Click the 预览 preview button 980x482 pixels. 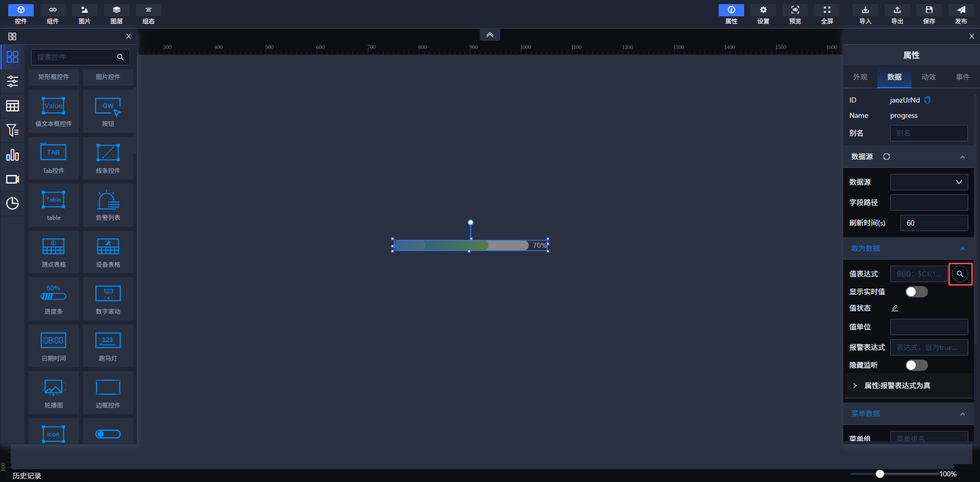[795, 14]
